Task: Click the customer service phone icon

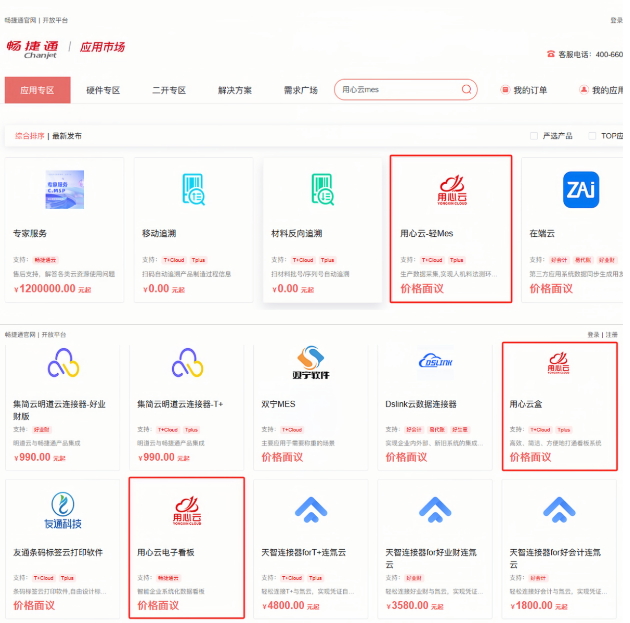Action: (x=550, y=54)
